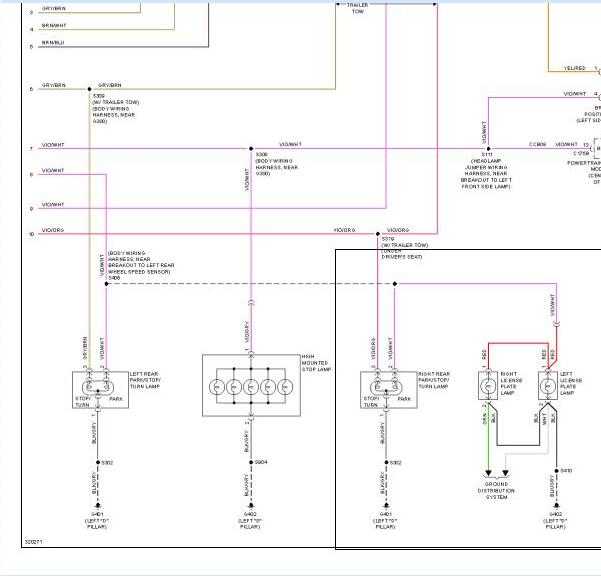This screenshot has height=576, width=601.
Task: Click the S309 splice dot
Action: coord(90,89)
